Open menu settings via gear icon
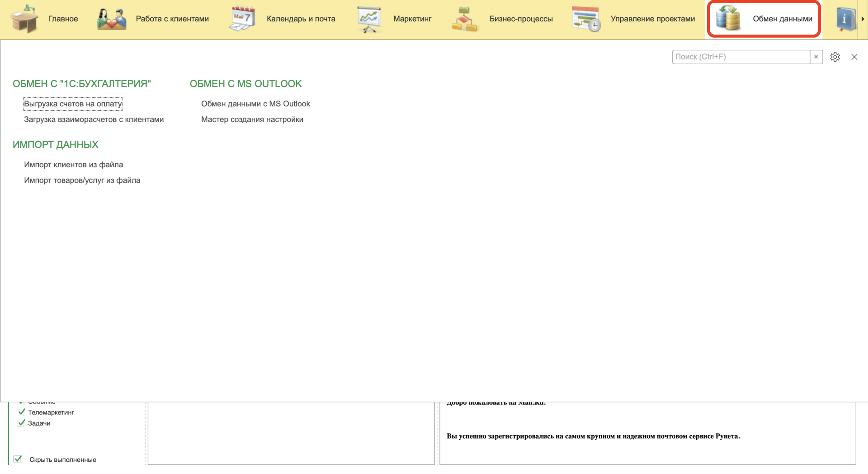This screenshot has width=868, height=474. 835,57
